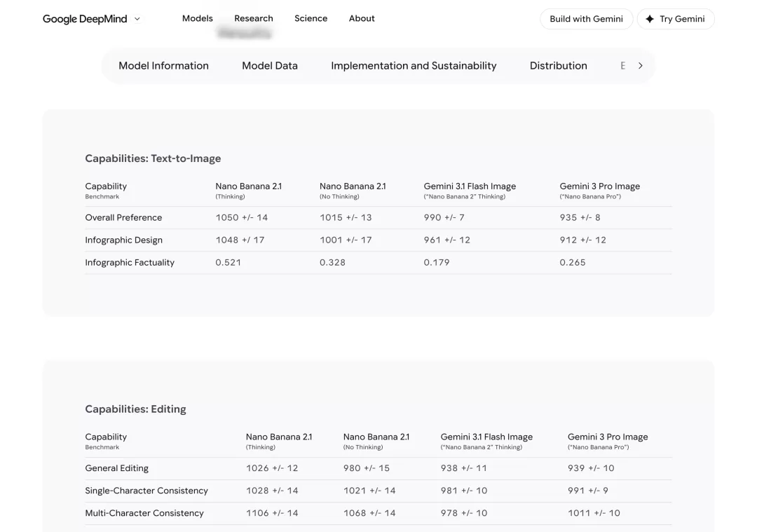
Task: Click the value '935 +/- 8'
Action: point(580,218)
